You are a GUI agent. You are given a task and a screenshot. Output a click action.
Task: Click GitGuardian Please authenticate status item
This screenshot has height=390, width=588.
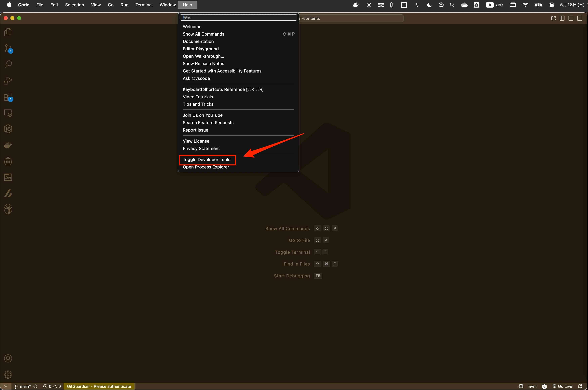click(x=99, y=386)
